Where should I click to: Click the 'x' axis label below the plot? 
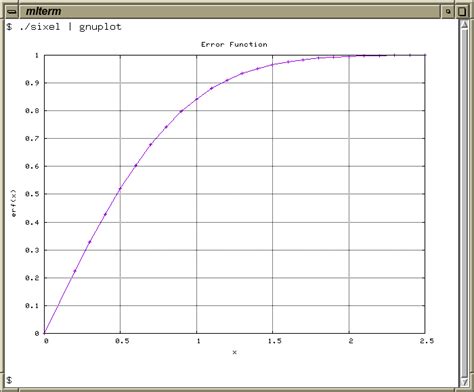(235, 352)
